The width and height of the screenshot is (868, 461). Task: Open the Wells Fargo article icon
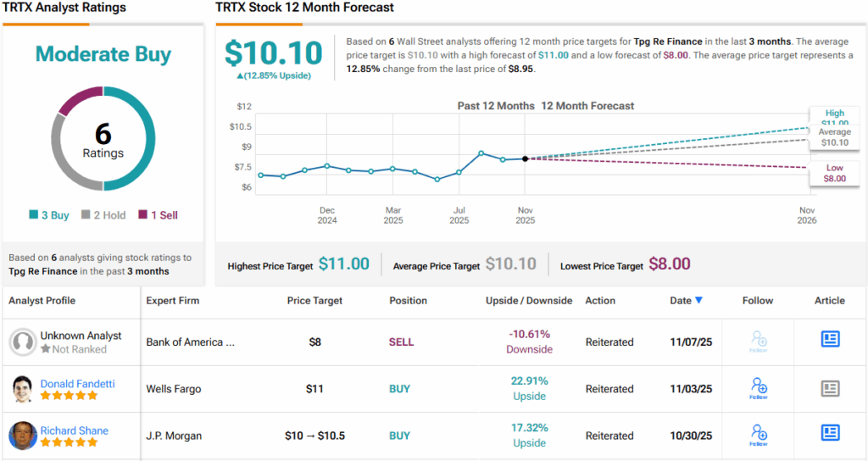click(830, 388)
